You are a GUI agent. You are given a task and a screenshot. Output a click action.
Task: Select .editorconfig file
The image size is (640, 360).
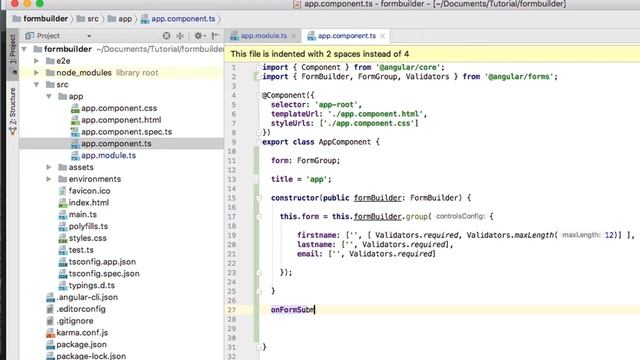pyautogui.click(x=81, y=309)
